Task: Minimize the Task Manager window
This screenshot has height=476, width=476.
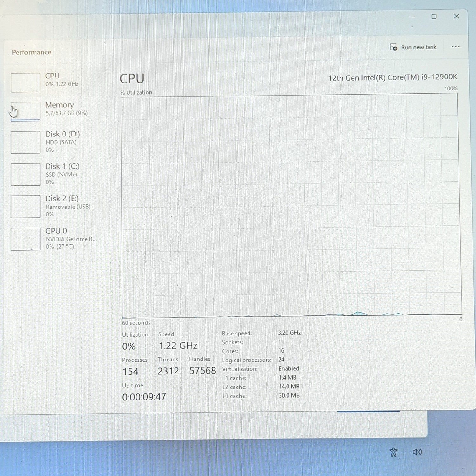Action: [x=412, y=17]
